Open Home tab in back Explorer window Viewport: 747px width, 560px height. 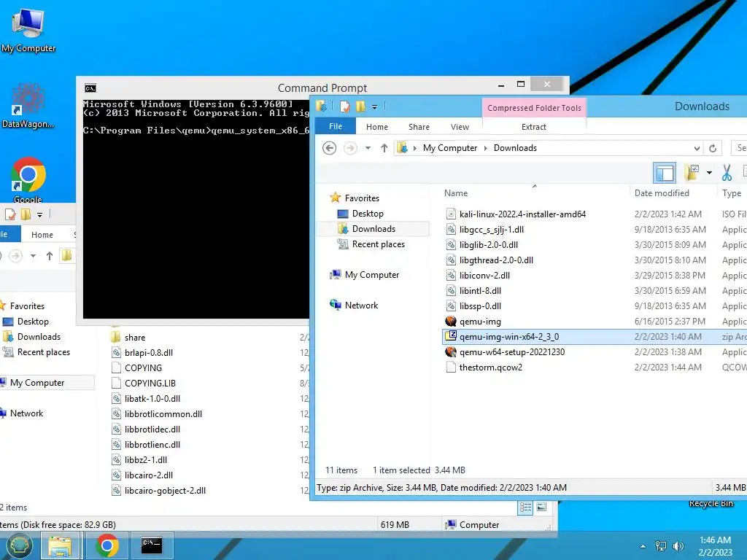tap(42, 235)
